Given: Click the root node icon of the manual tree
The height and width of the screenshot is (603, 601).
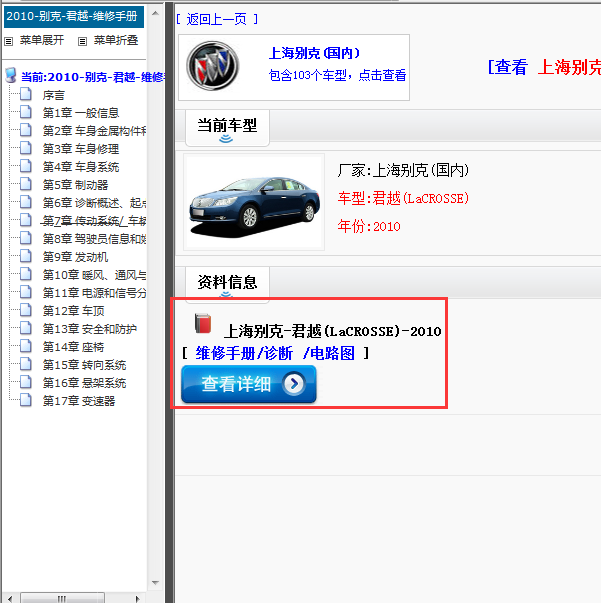Looking at the screenshot, I should point(11,76).
